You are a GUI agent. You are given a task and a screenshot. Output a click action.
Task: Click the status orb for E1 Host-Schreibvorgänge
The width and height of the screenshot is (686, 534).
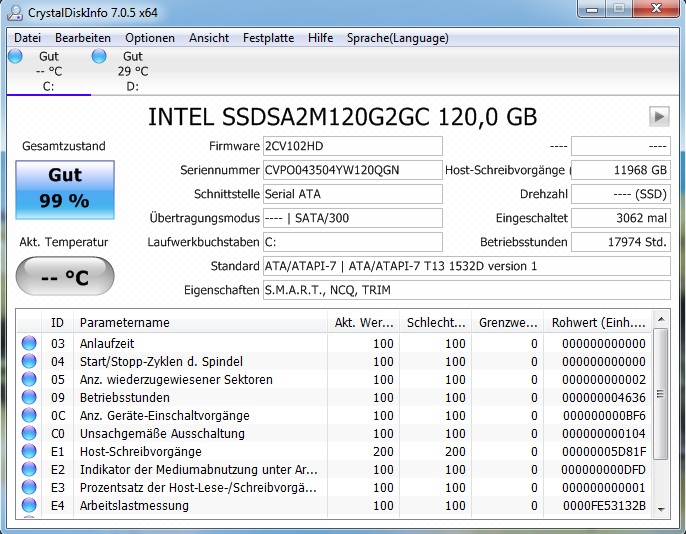click(x=29, y=451)
